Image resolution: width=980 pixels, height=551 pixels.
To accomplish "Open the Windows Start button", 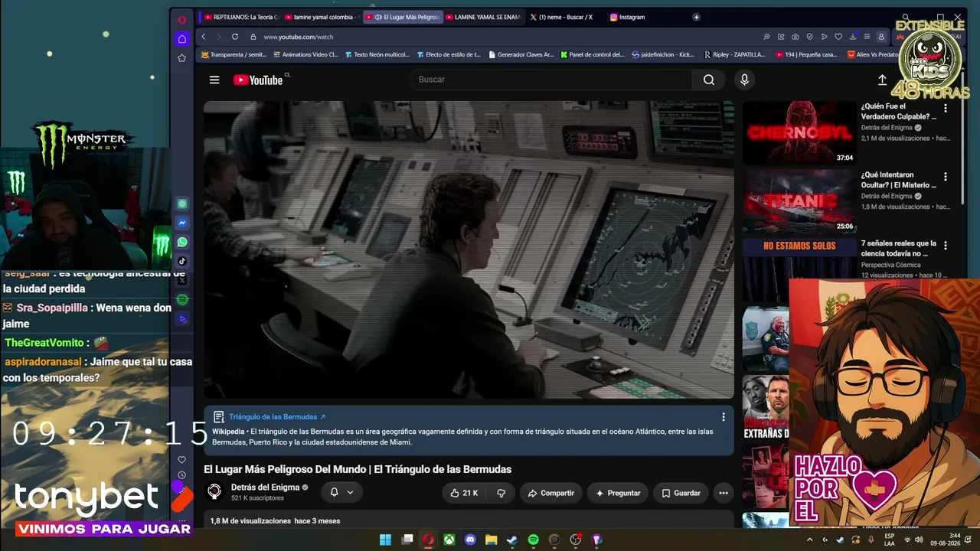I will [x=386, y=540].
